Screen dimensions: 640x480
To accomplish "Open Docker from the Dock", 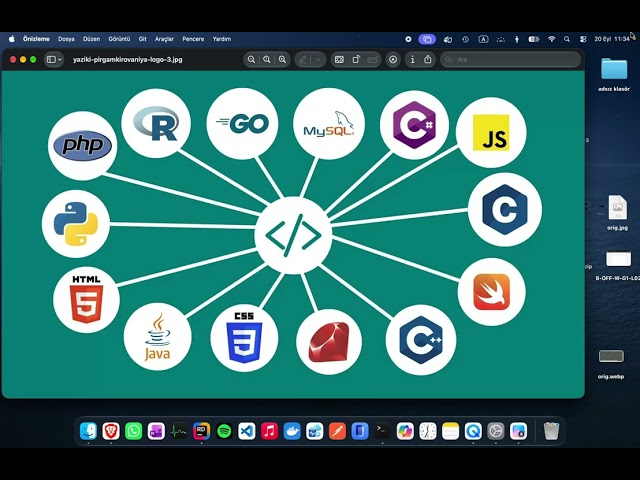I will pos(292,431).
